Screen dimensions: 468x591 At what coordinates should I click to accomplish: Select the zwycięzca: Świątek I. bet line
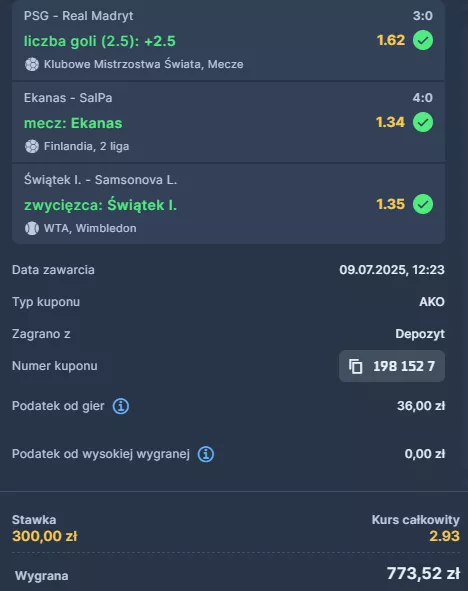[100, 205]
